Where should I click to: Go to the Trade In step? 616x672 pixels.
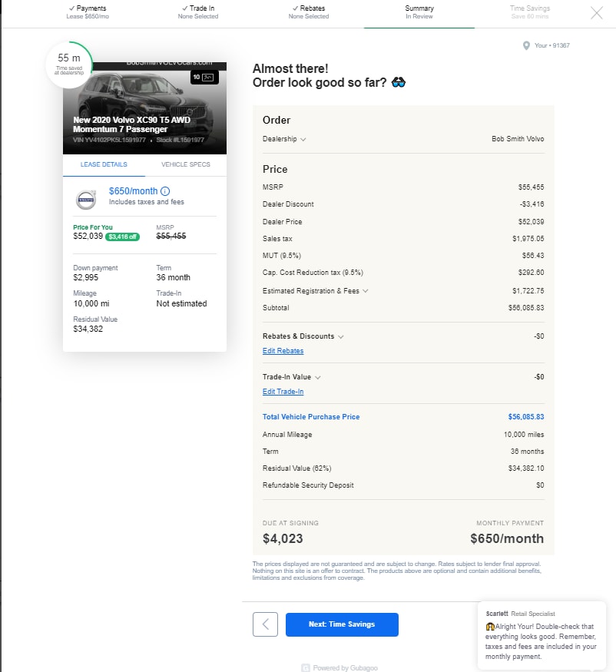pos(198,12)
